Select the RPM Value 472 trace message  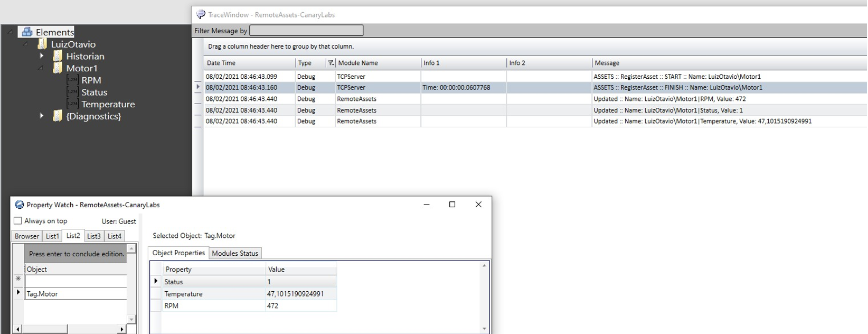tap(669, 99)
